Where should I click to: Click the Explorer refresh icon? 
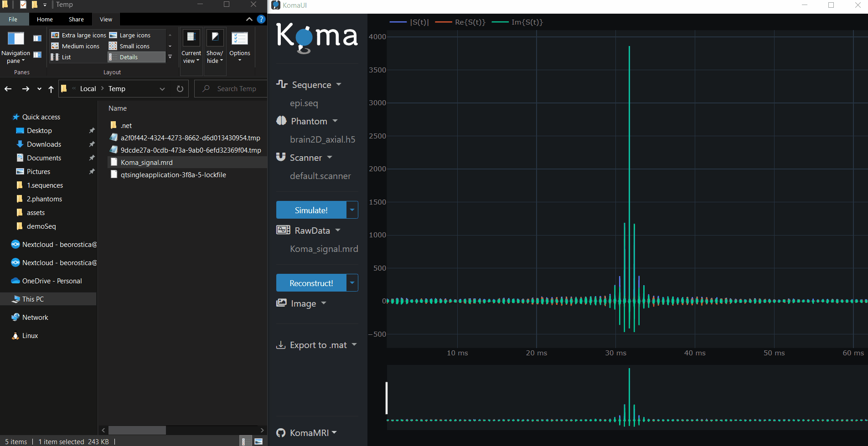click(180, 89)
